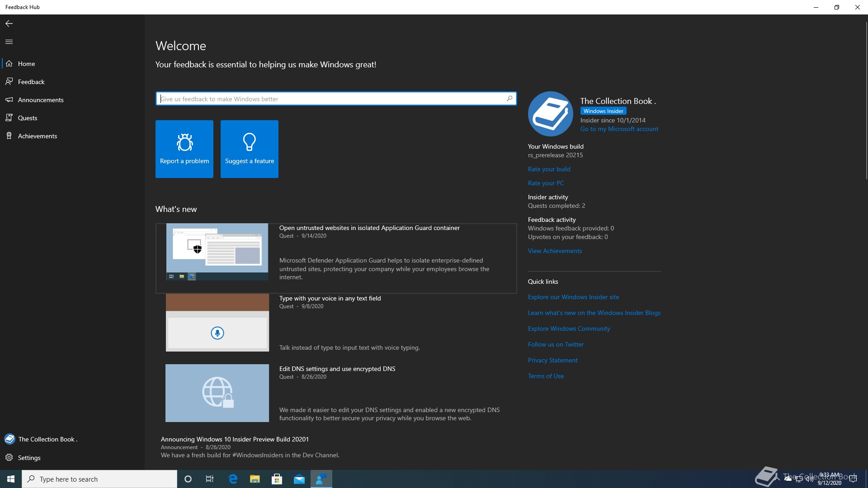
Task: Click the Rs_prerelease 20215 build text
Action: point(555,155)
